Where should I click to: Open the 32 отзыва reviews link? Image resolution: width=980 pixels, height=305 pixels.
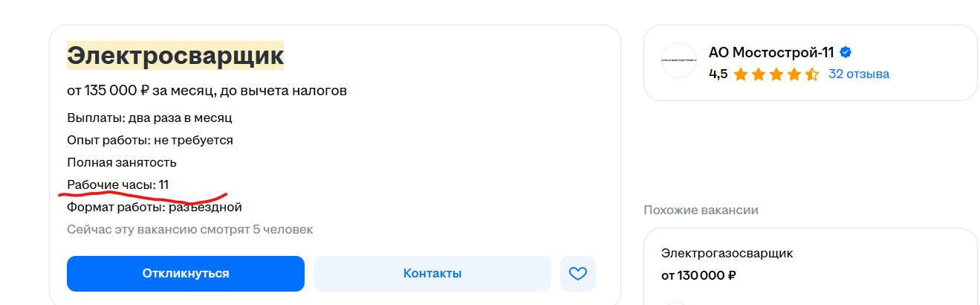859,74
